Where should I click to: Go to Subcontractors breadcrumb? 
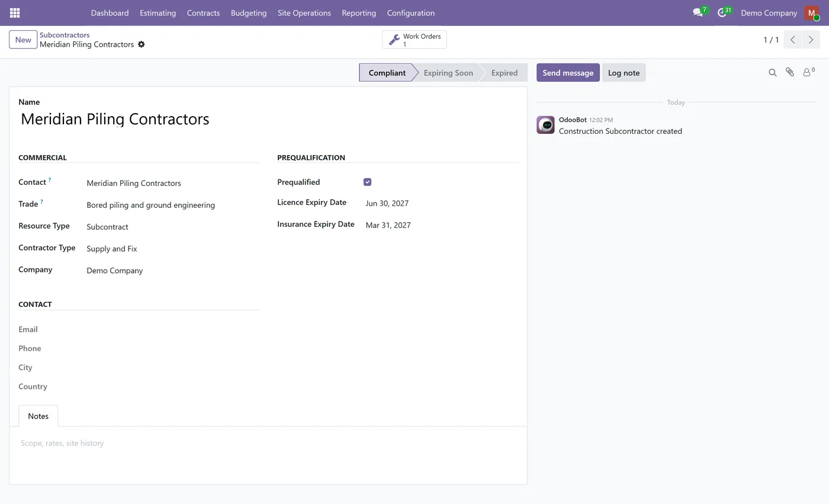pyautogui.click(x=65, y=35)
